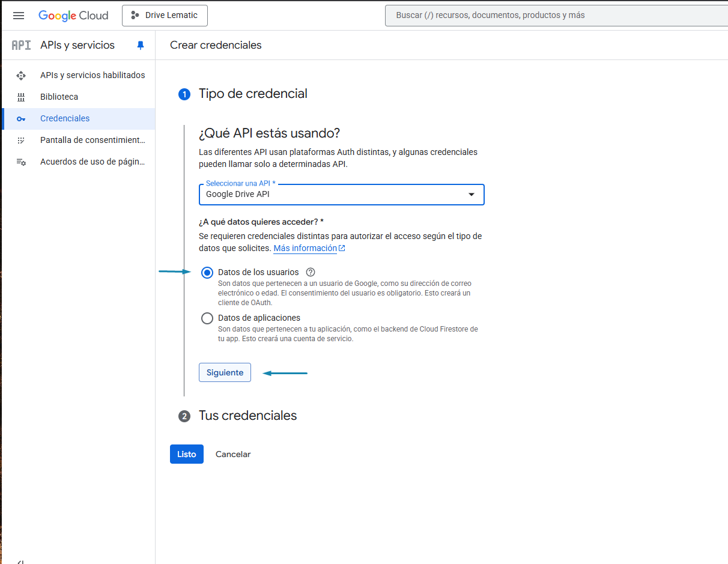
Task: Expand the Tus credenciales step
Action: pyautogui.click(x=247, y=416)
